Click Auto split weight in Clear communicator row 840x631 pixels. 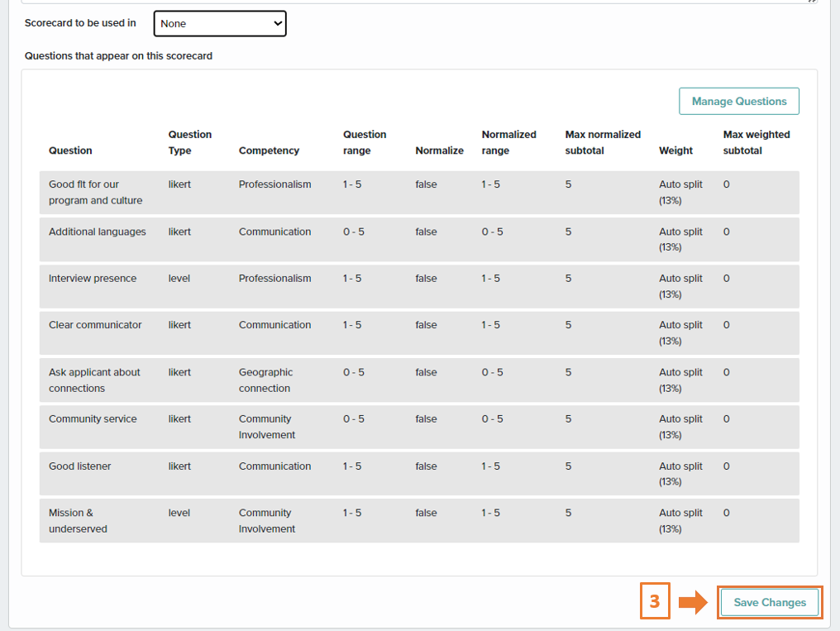[680, 332]
